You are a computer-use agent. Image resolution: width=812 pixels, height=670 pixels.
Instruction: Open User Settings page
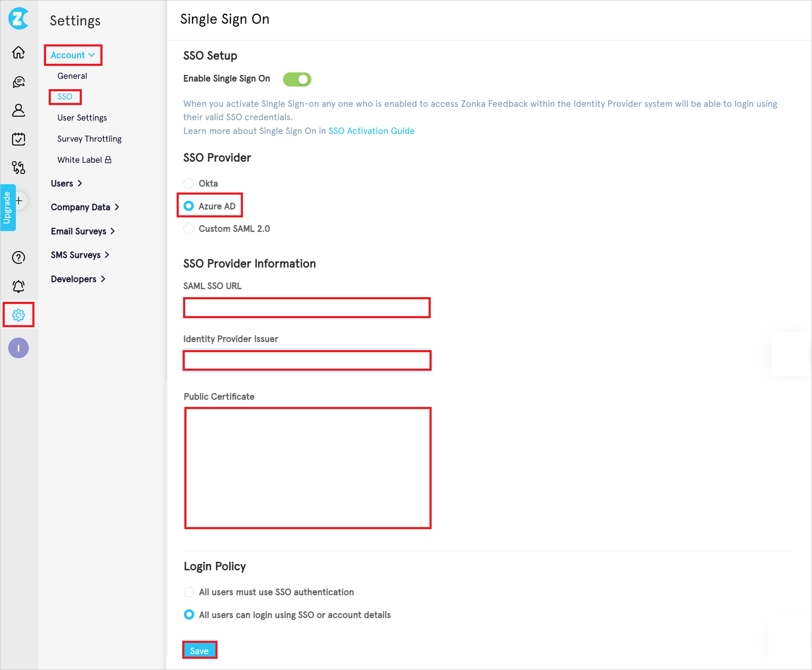pyautogui.click(x=82, y=118)
